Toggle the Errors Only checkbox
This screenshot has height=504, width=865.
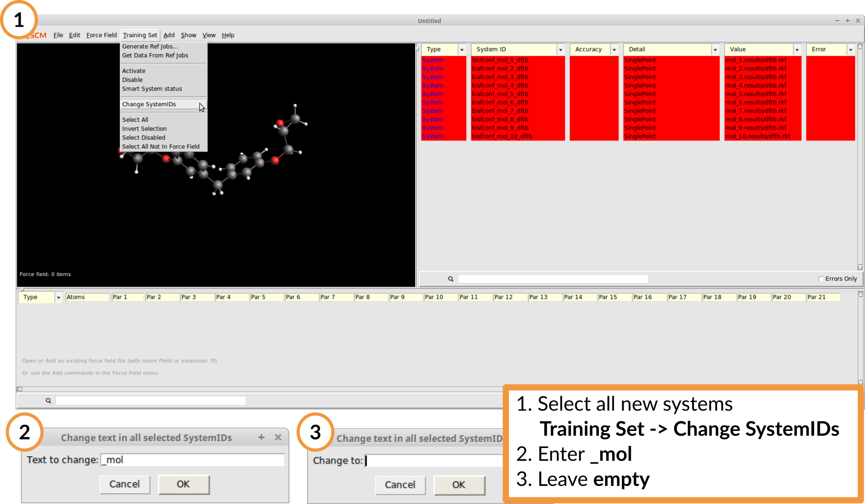[x=821, y=279]
